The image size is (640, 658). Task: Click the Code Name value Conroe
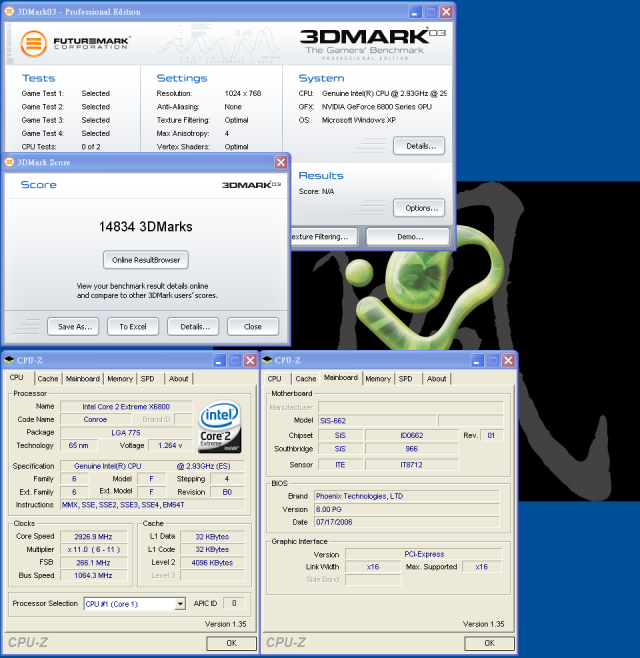(x=95, y=419)
